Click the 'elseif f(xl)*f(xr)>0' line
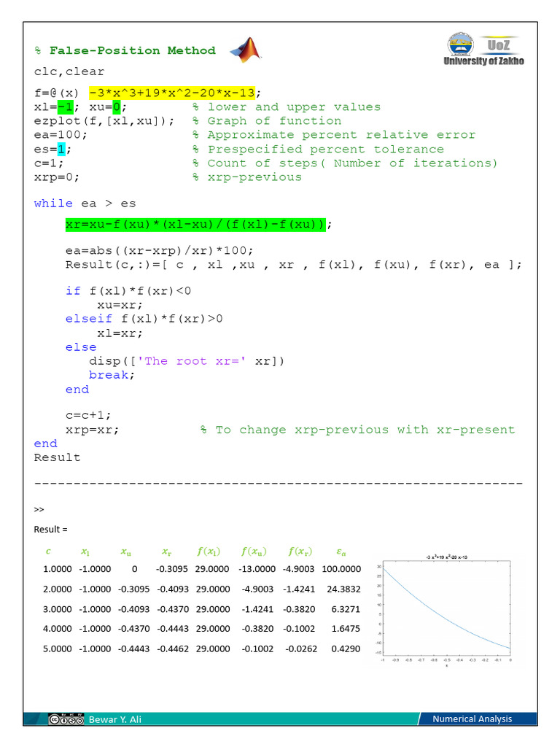The image size is (560, 747). (x=144, y=319)
